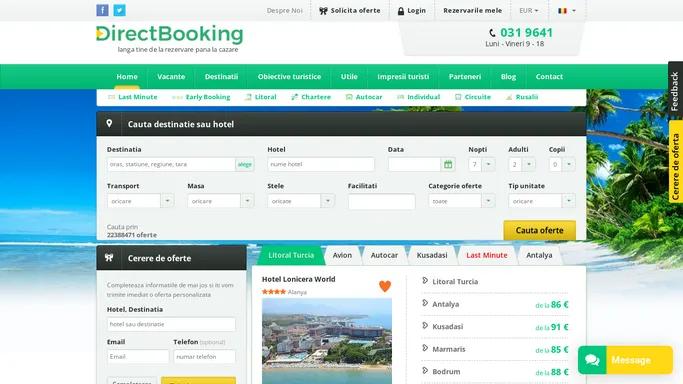Click the arrow icon beside Marmaris price row

click(x=425, y=348)
